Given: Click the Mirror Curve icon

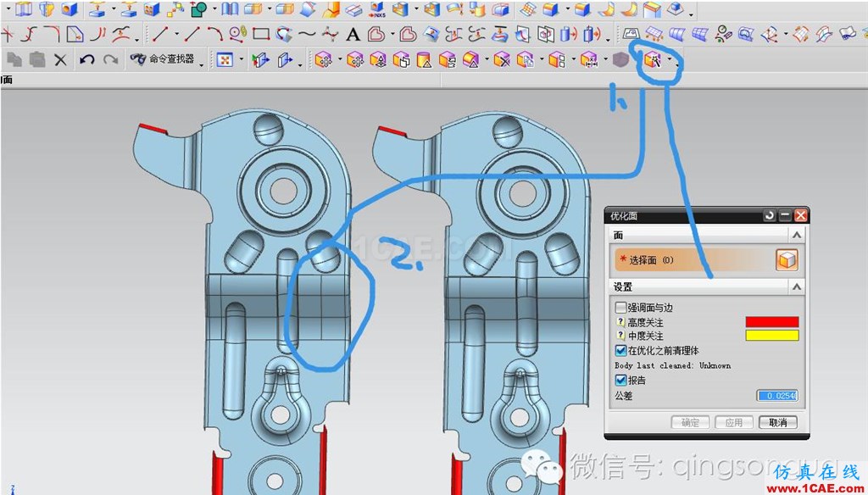Looking at the screenshot, I should (545, 35).
